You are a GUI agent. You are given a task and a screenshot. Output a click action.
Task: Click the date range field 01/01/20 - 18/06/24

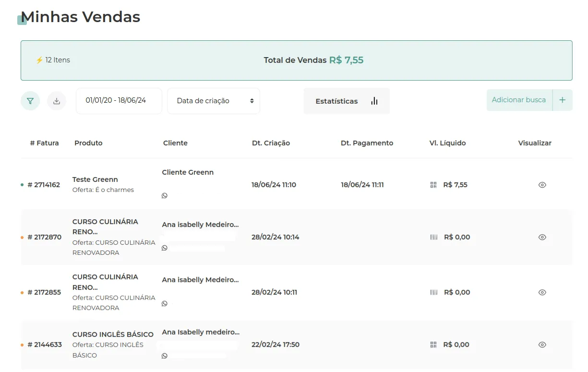[x=119, y=101]
